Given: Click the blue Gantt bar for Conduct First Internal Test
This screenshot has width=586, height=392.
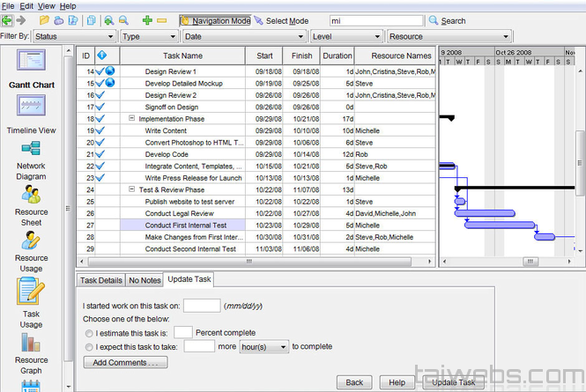Looking at the screenshot, I should coord(499,226).
